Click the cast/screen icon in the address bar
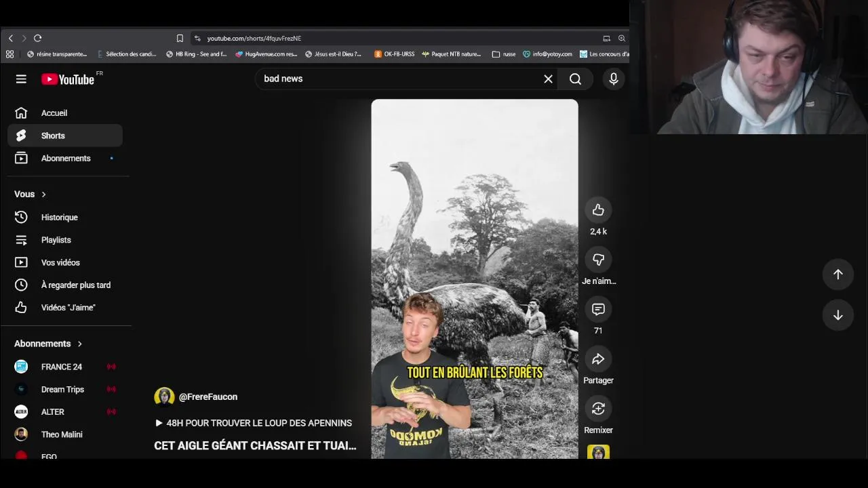 tap(606, 39)
